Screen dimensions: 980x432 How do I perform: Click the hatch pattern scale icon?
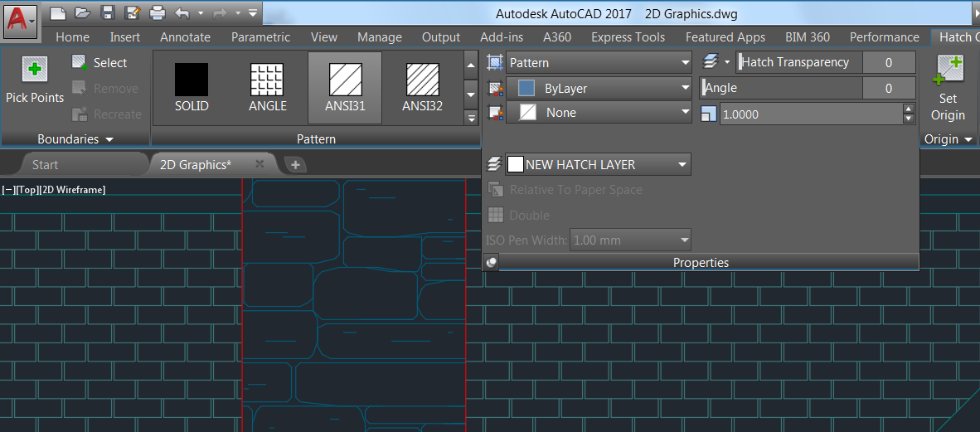(709, 114)
